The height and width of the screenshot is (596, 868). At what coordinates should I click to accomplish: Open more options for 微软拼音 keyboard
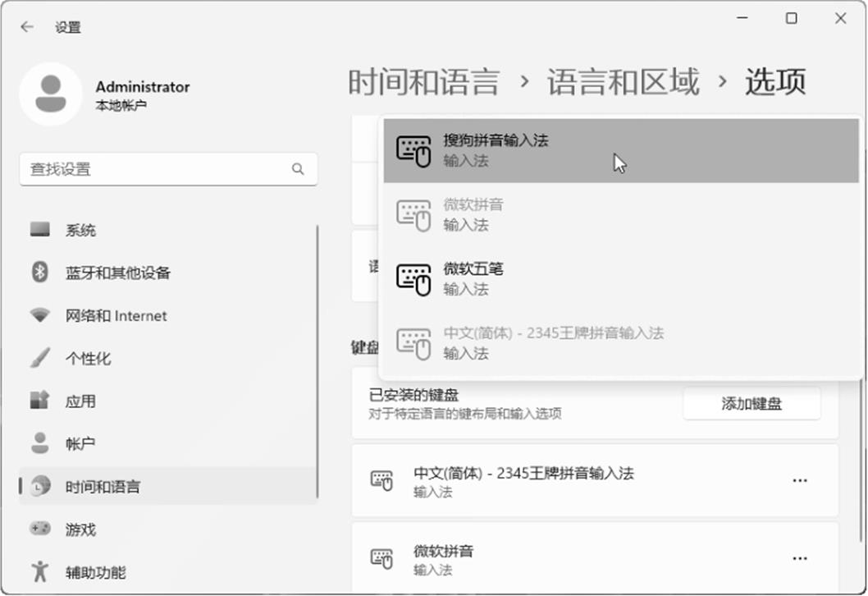tap(800, 558)
